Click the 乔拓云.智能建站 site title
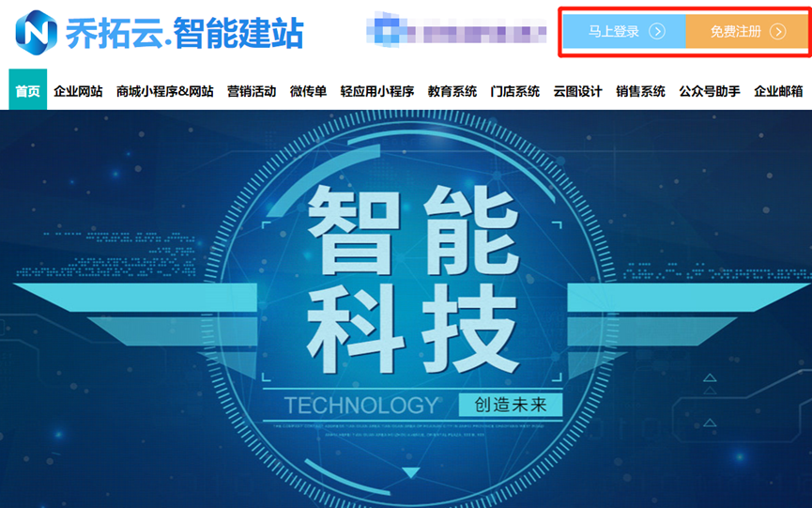812x508 pixels. (x=184, y=33)
